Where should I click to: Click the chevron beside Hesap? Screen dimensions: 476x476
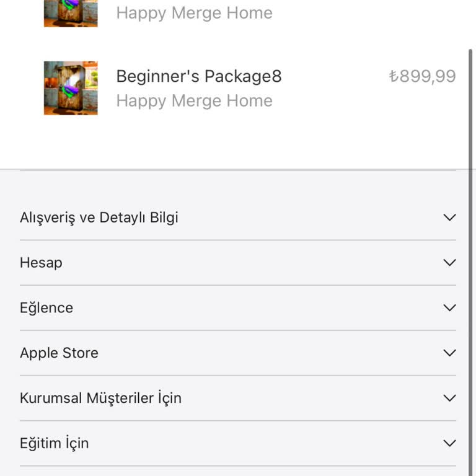450,263
